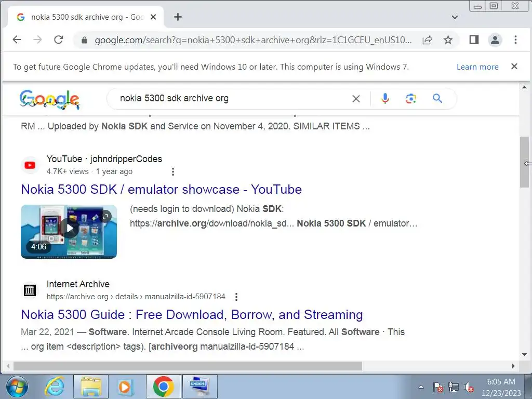Start voice search with the microphone
The image size is (532, 399).
tap(385, 98)
